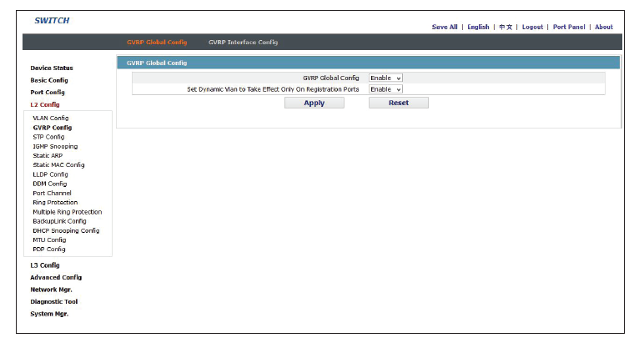This screenshot has width=644, height=343.
Task: Open the Port Panel link
Action: click(x=569, y=27)
